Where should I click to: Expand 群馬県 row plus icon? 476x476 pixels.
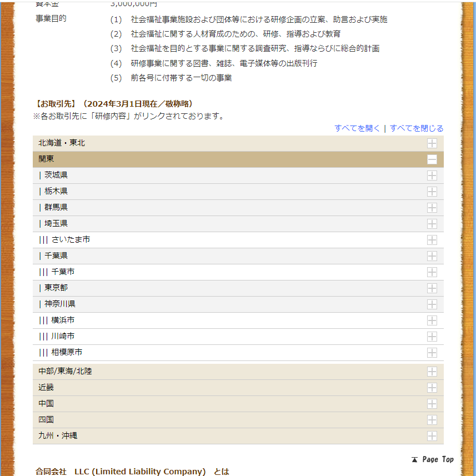[x=432, y=208]
